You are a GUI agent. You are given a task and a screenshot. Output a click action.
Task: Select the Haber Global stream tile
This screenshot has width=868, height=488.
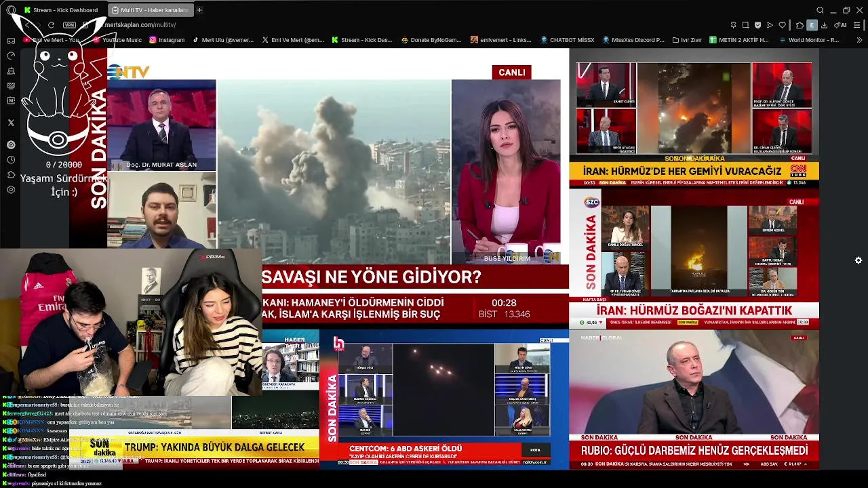pyautogui.click(x=694, y=399)
